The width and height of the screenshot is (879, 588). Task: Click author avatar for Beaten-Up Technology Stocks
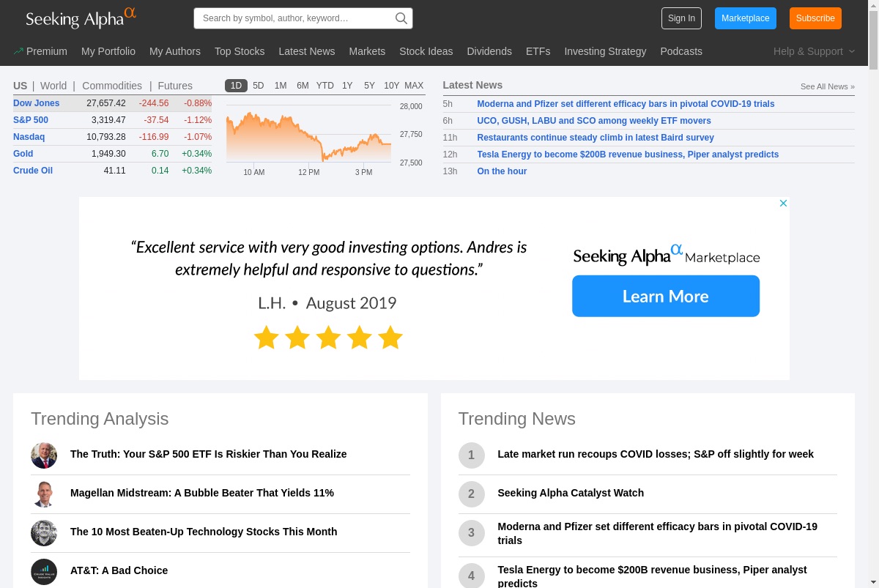tap(44, 533)
